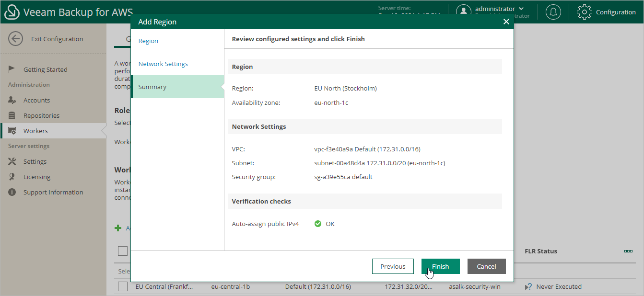Click the VPC value 'vpc-f3e40a9a Default'
This screenshot has width=644, height=296.
(x=367, y=149)
